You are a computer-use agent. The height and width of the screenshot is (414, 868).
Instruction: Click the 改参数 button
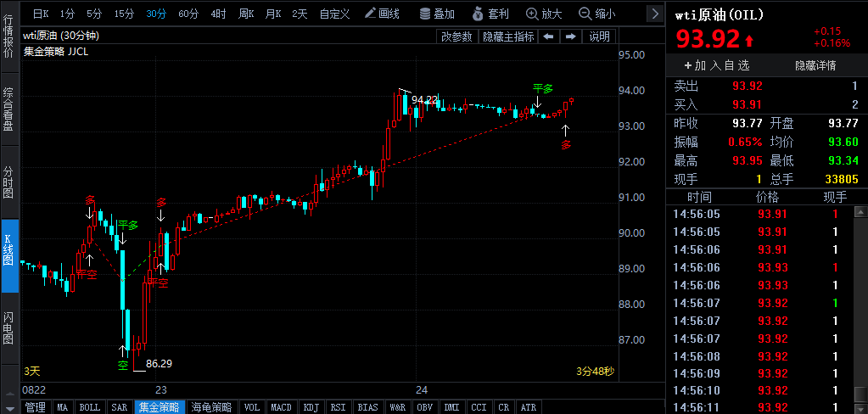coord(456,36)
